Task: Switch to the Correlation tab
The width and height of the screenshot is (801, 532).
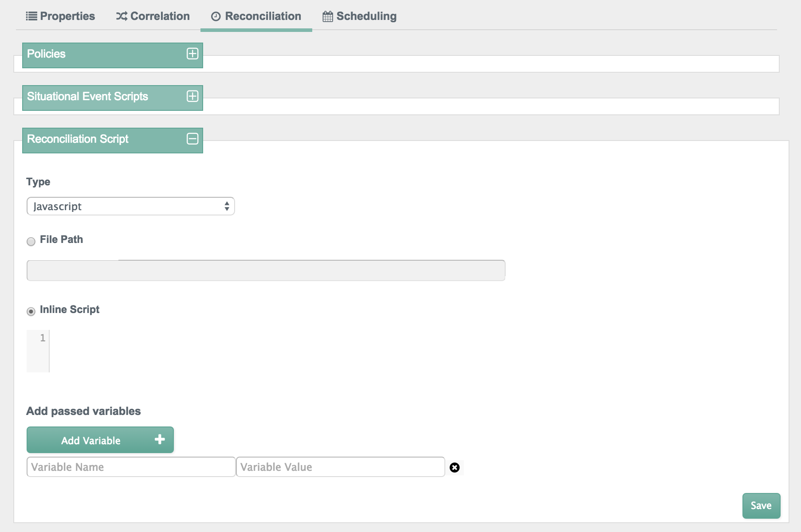Action: click(x=153, y=16)
